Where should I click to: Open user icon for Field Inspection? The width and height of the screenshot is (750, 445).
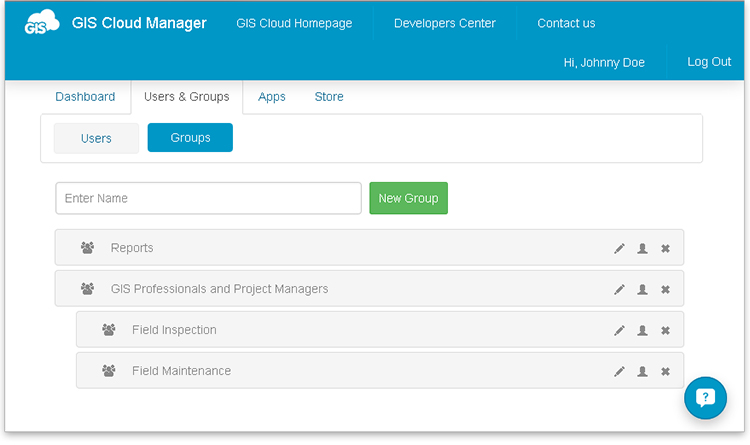(x=642, y=331)
